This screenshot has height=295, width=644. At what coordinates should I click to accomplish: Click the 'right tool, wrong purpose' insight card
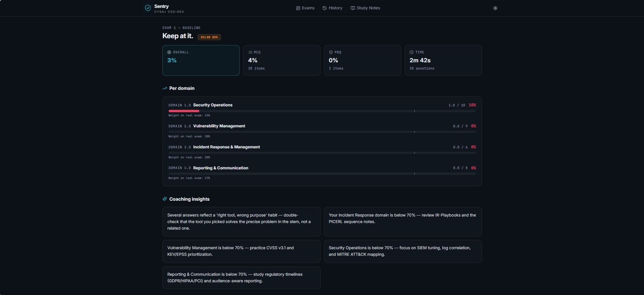241,222
